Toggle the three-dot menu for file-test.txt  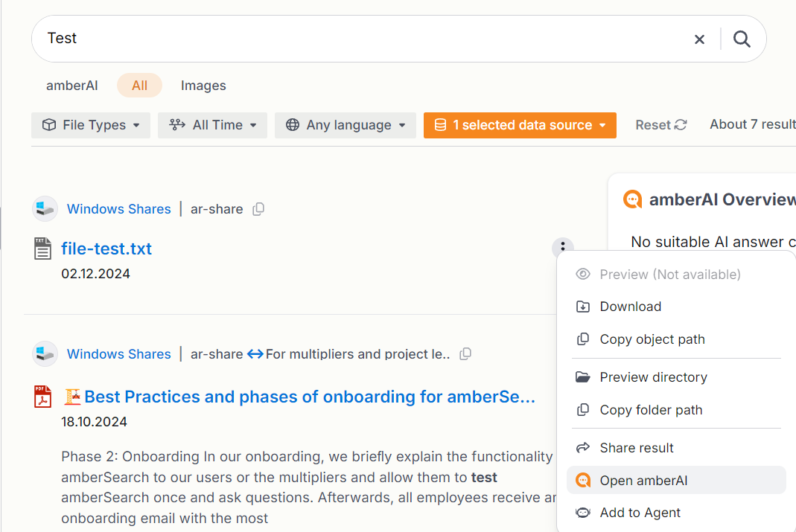(x=562, y=246)
